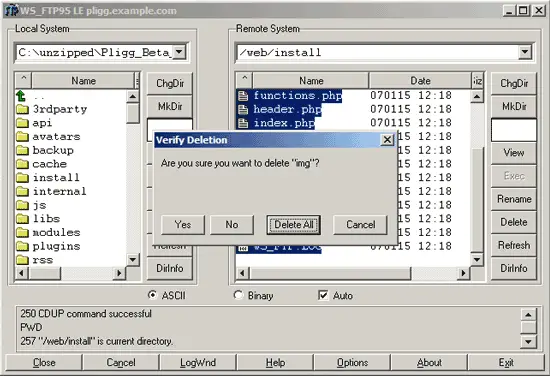This screenshot has height=376, width=550.
Task: Click log pane scroll down arrow
Action: [x=528, y=341]
